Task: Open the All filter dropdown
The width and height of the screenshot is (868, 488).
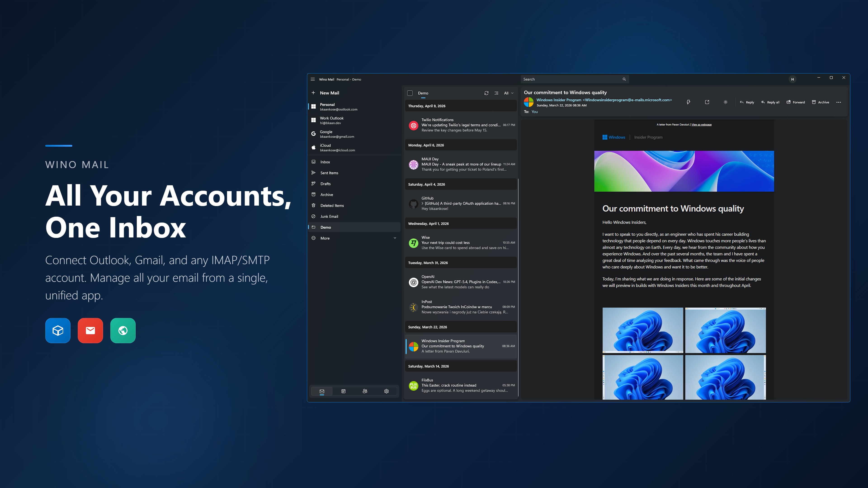Action: [509, 93]
